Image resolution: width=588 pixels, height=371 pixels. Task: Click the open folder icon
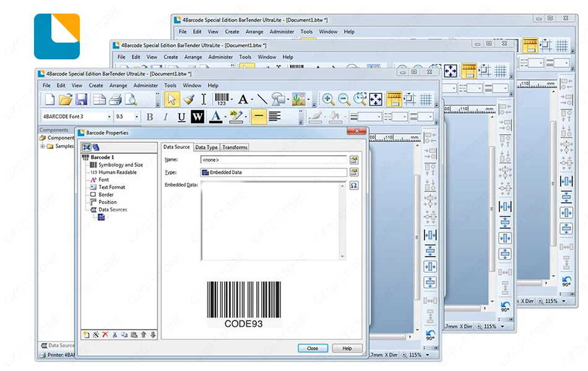(65, 100)
